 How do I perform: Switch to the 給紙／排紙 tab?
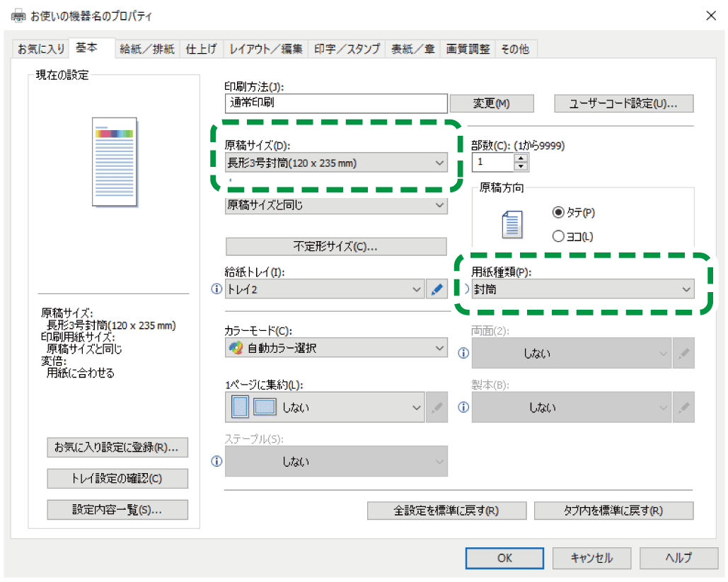[x=146, y=49]
